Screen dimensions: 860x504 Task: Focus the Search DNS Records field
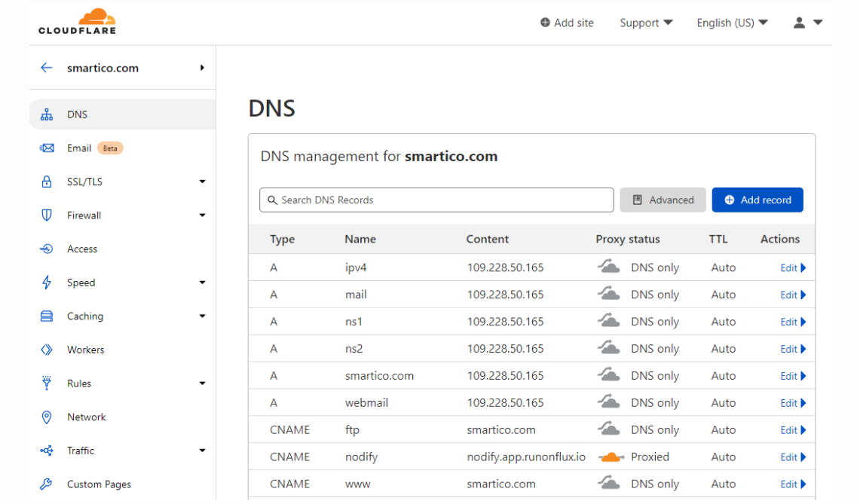point(437,200)
